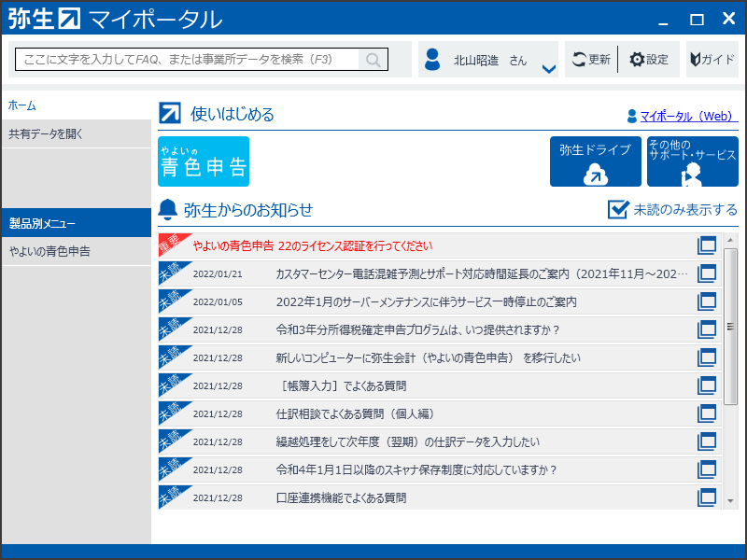Click the 使いはじめる arrow icon
This screenshot has height=560, width=747.
[x=170, y=113]
